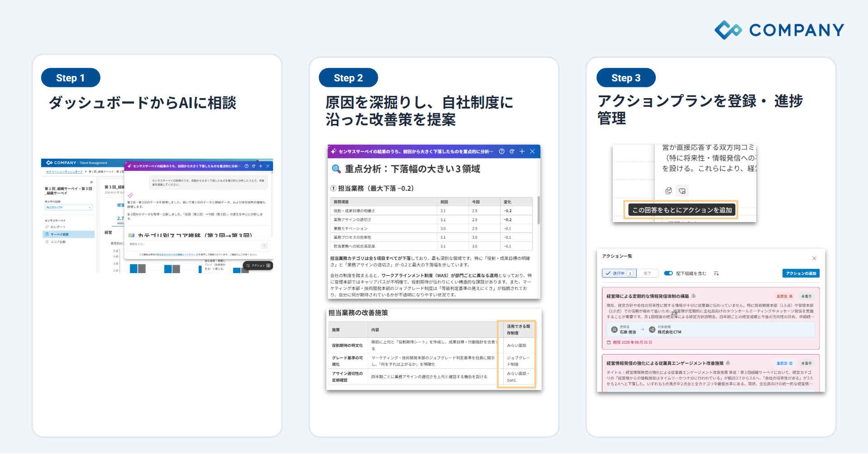Toggle the 配下組織を含む switch
Image resolution: width=868 pixels, height=454 pixels.
point(668,273)
